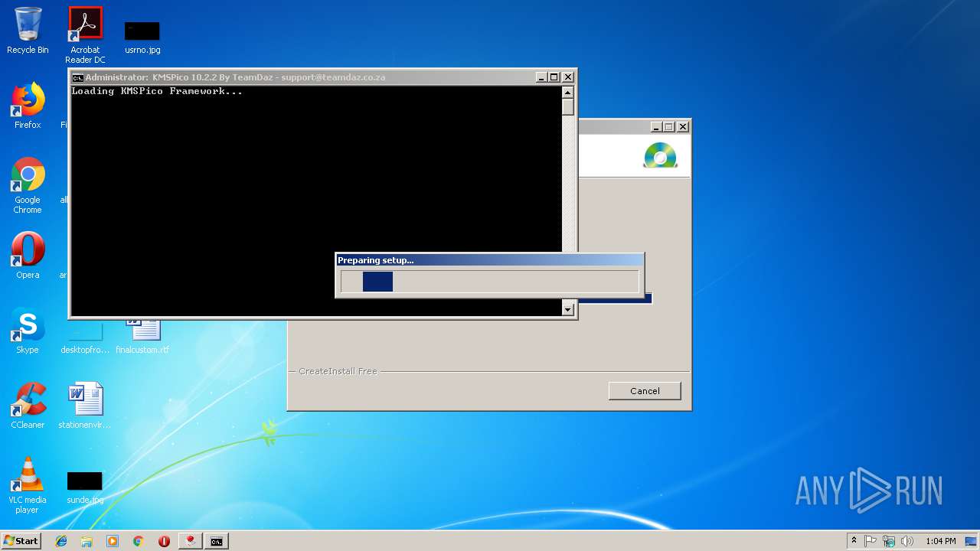This screenshot has height=551, width=980.
Task: Click the installer CD disc icon
Action: point(660,155)
